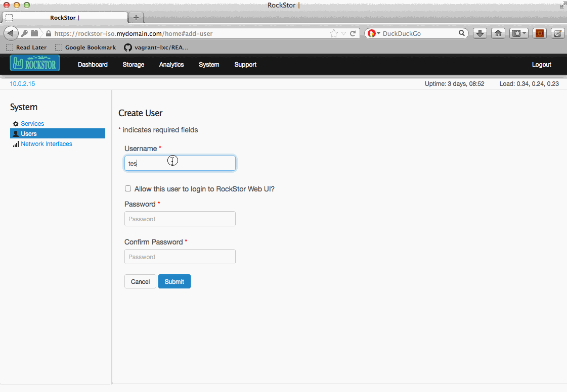Open the System menu
Viewport: 567px width, 392px height.
point(209,65)
